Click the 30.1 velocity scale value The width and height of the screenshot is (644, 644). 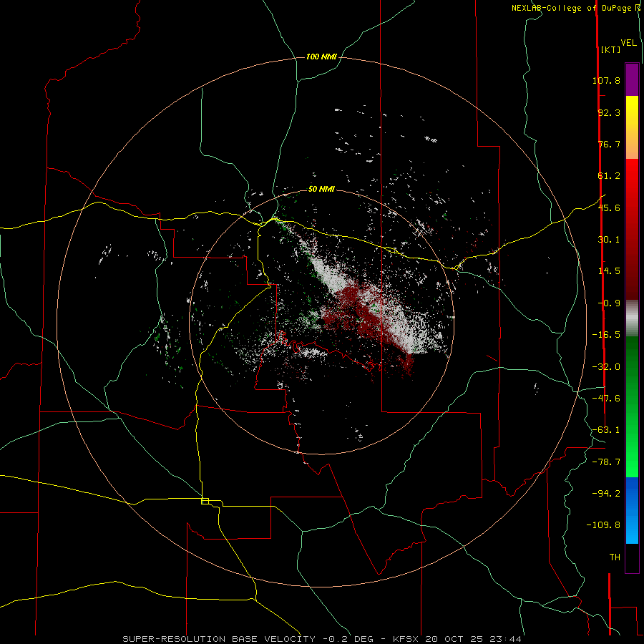click(609, 240)
